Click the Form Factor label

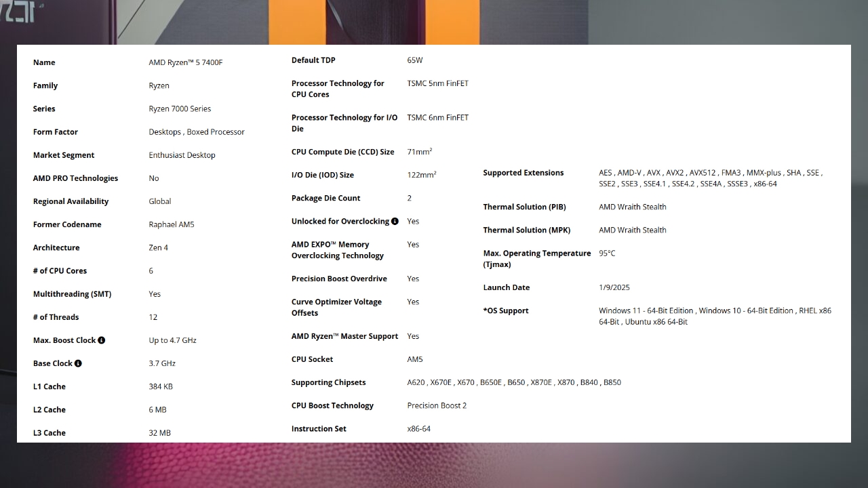[56, 132]
